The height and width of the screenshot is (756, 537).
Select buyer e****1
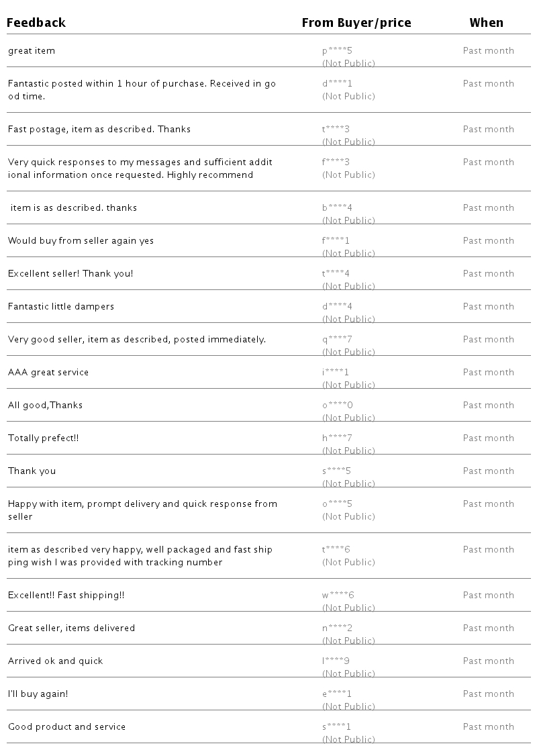click(337, 694)
